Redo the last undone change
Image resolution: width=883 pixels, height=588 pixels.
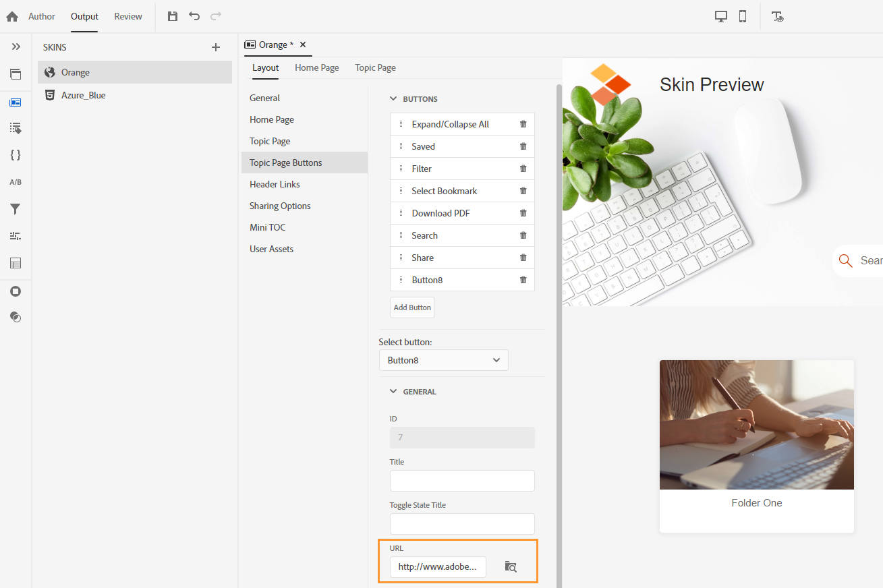tap(216, 16)
